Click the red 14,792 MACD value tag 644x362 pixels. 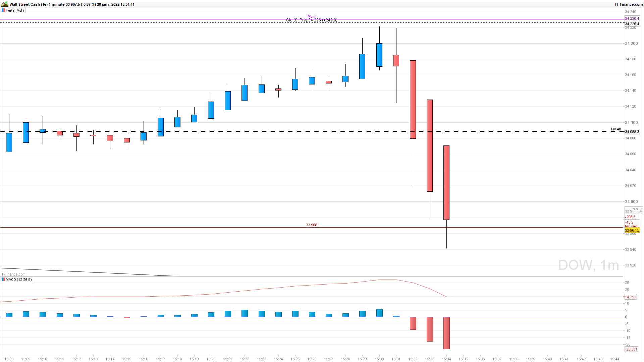coord(631,297)
